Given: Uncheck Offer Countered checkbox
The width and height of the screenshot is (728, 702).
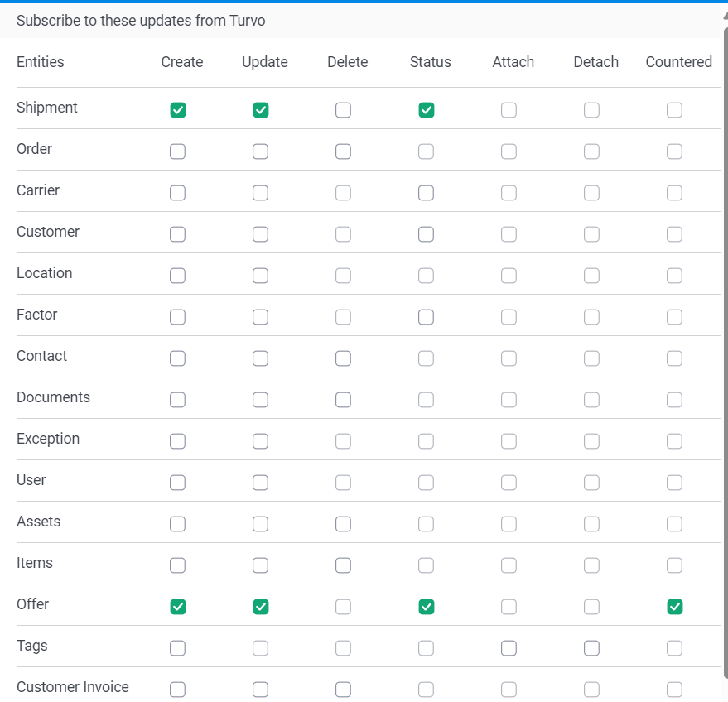Looking at the screenshot, I should coord(675,607).
